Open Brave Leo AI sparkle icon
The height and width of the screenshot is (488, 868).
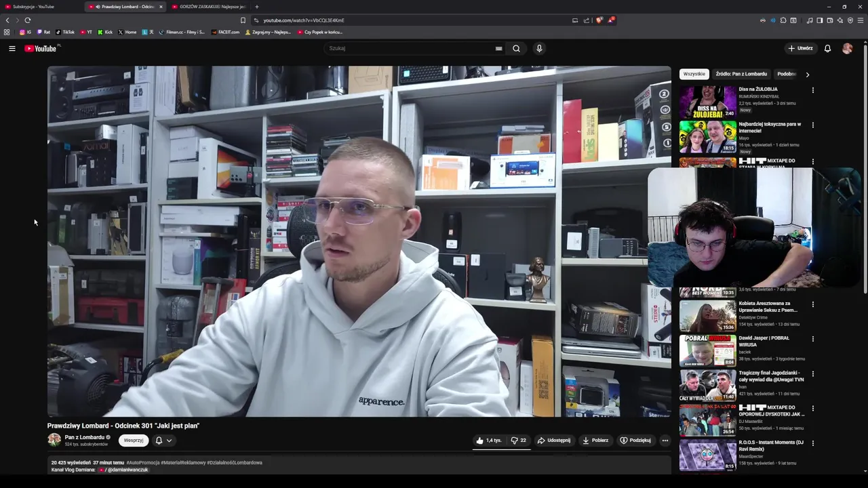pos(840,20)
